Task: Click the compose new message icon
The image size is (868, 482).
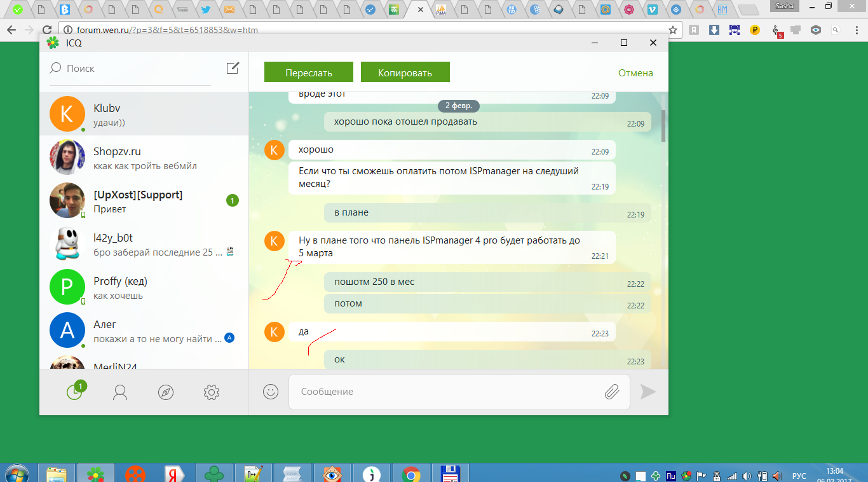Action: [x=233, y=68]
